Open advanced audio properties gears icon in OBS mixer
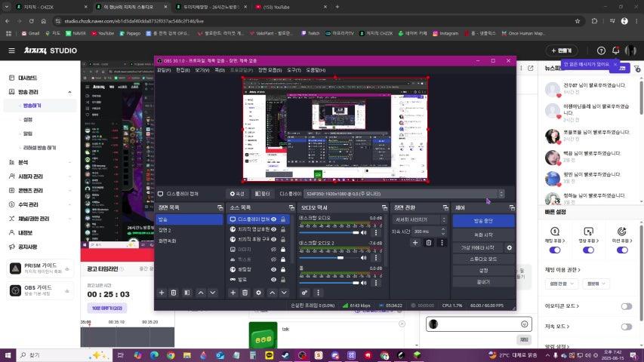Viewport: 644px width, 362px height. (304, 293)
